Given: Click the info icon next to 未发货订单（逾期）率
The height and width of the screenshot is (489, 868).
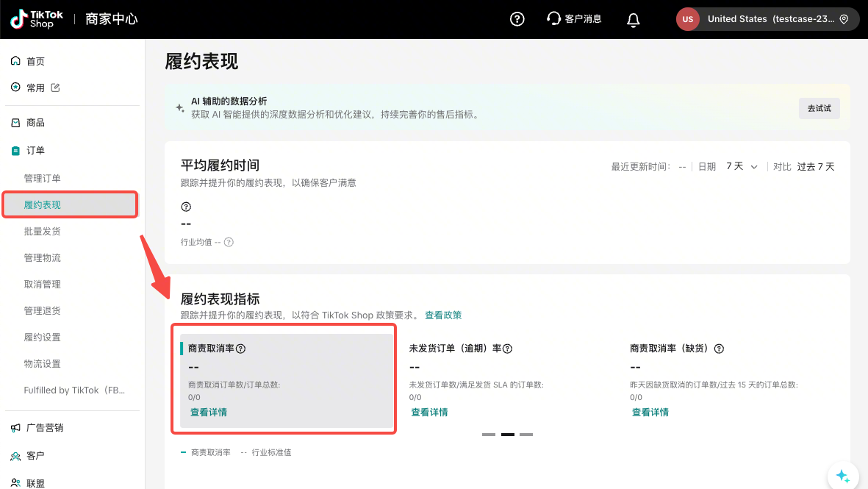Looking at the screenshot, I should (x=507, y=349).
